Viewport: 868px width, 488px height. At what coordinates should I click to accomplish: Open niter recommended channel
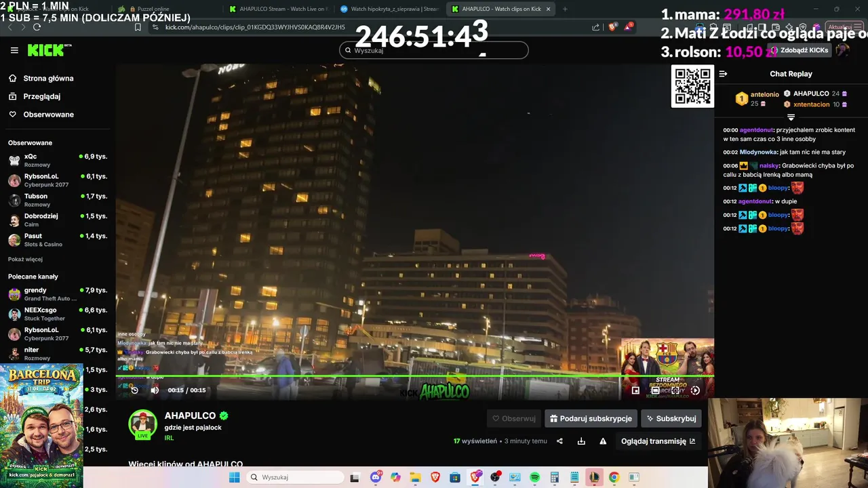click(58, 354)
